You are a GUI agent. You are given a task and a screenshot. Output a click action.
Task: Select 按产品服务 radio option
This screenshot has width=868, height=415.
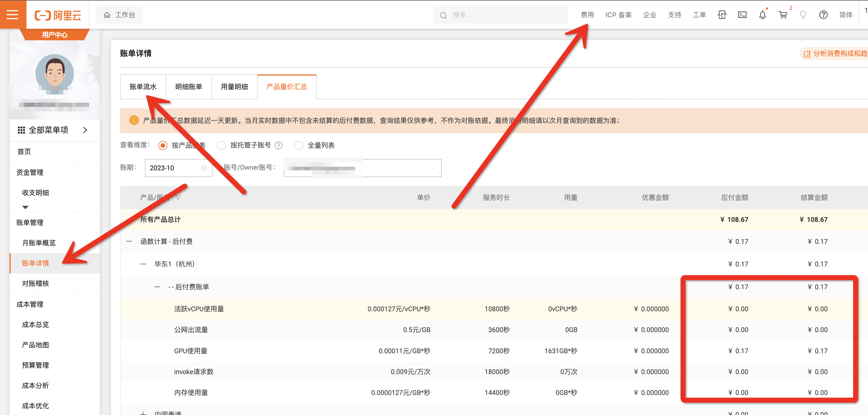coord(163,145)
